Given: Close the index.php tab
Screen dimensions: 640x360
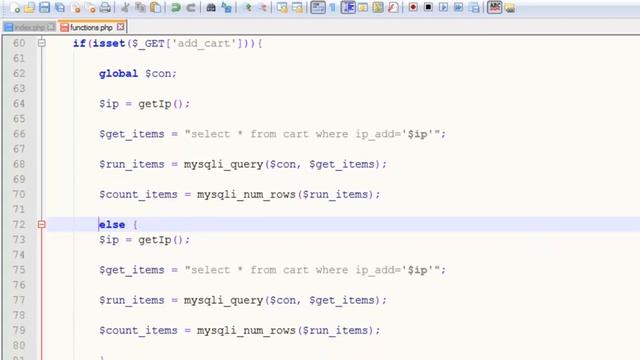Looking at the screenshot, I should click(x=51, y=27).
